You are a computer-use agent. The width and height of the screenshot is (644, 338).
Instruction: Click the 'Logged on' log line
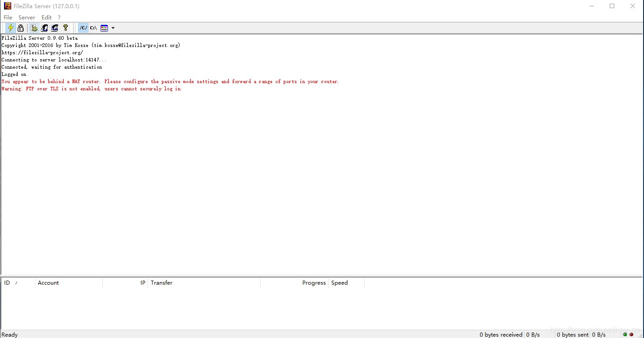point(14,74)
